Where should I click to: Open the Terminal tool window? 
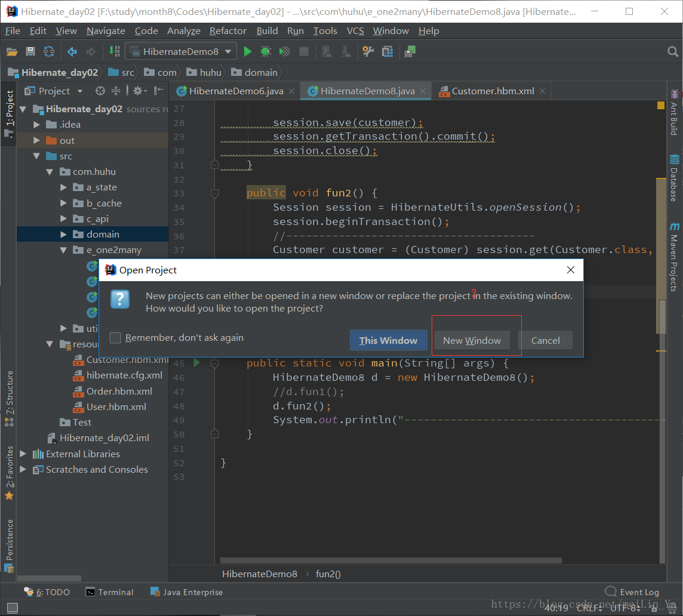tap(110, 592)
